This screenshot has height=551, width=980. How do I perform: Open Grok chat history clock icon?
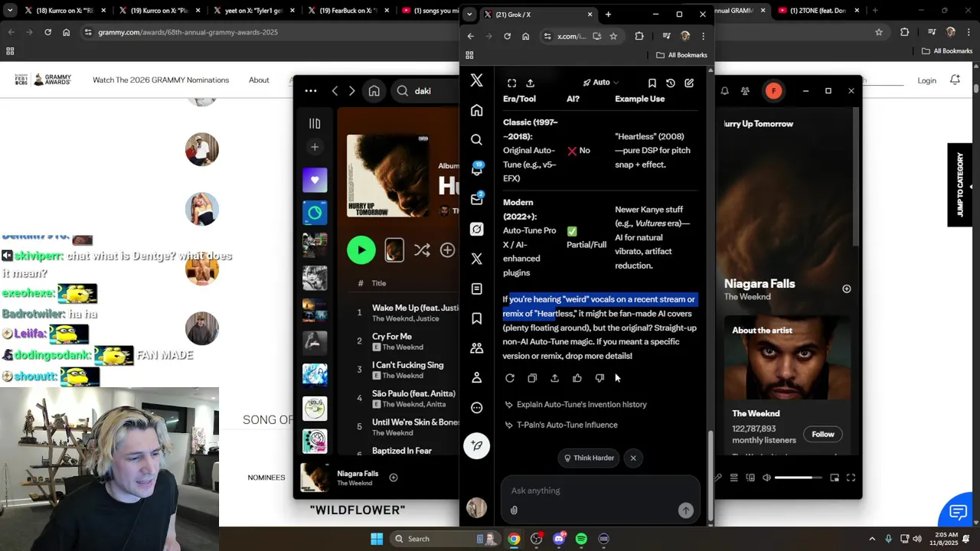(x=671, y=83)
